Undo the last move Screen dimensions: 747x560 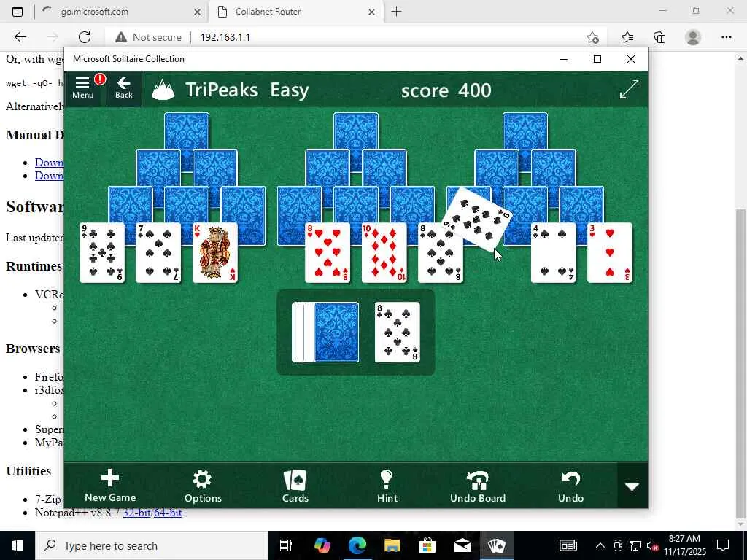[x=570, y=485]
